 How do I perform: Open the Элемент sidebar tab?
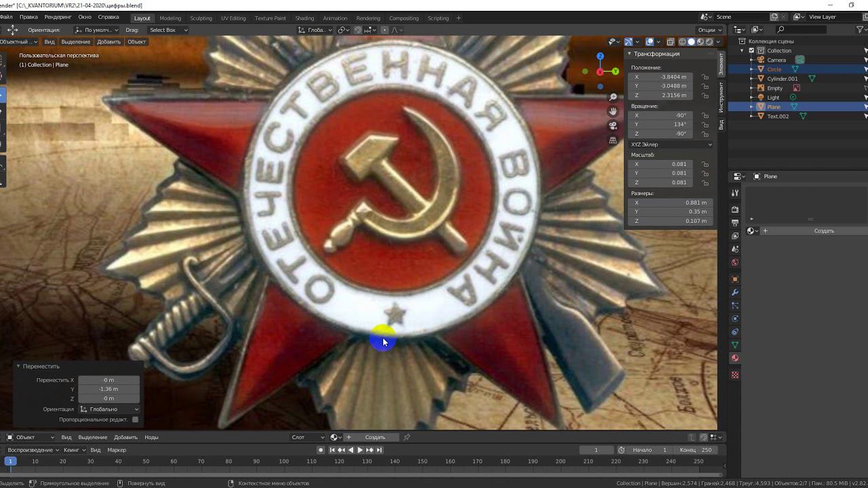pos(722,64)
